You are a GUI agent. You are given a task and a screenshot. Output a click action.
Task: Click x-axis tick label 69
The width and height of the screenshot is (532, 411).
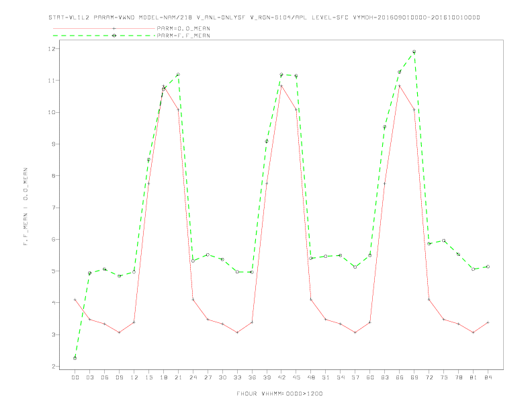click(414, 377)
